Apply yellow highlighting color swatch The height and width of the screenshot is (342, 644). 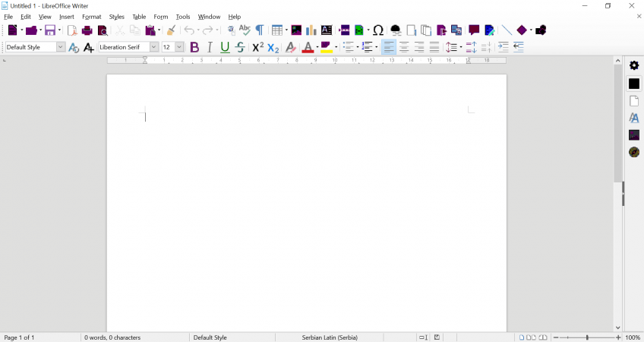[327, 47]
